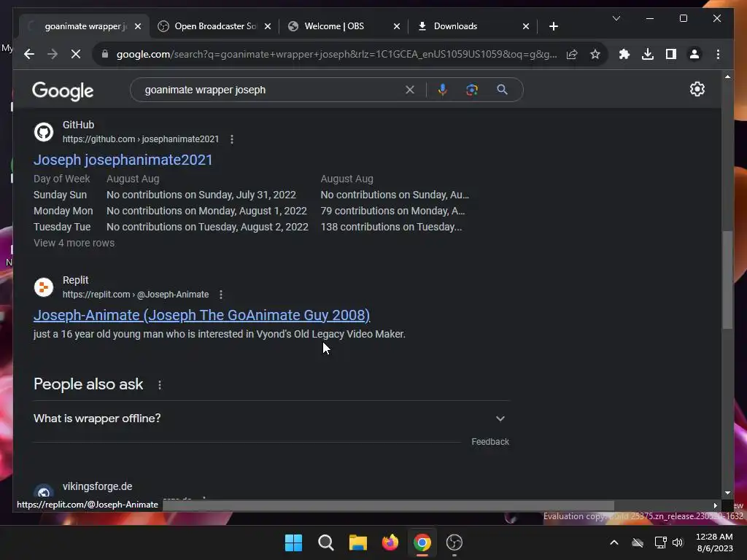The image size is (747, 560).
Task: Switch to OBS Studio in taskbar
Action: (x=454, y=542)
